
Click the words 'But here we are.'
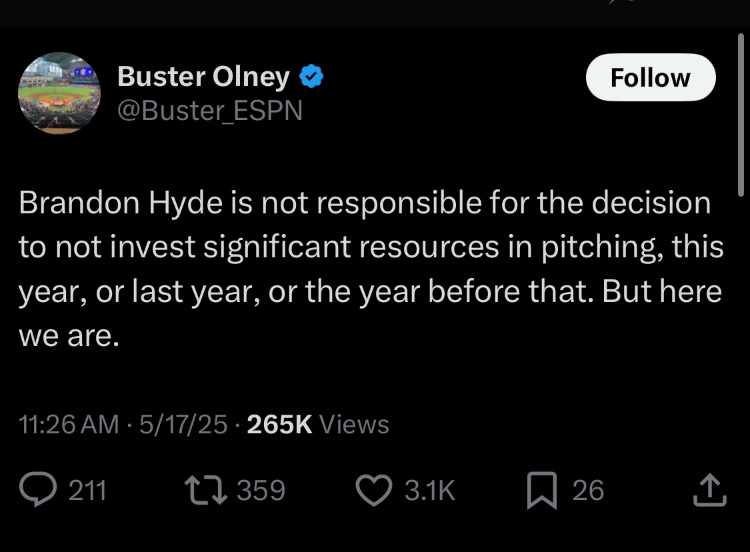370,313
